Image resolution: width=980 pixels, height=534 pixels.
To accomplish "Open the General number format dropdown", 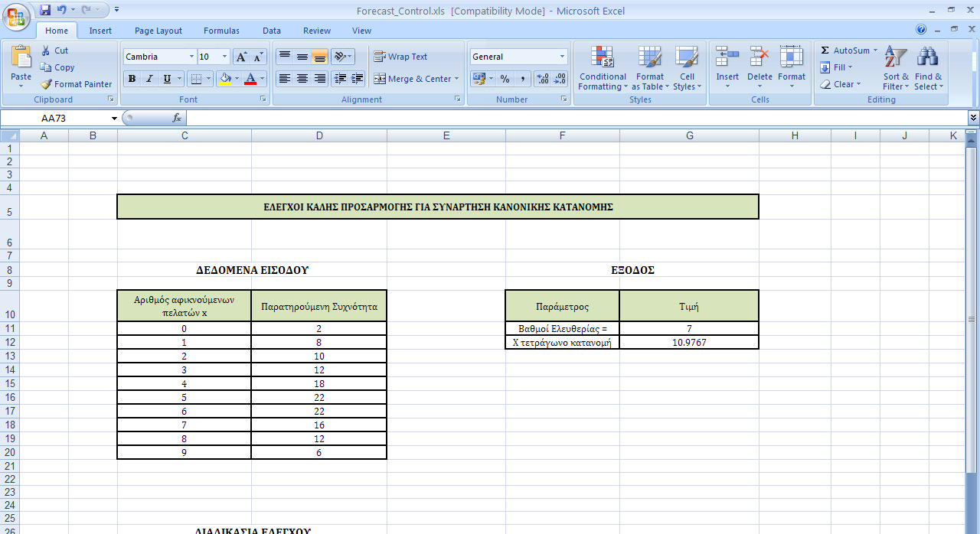I will 562,57.
